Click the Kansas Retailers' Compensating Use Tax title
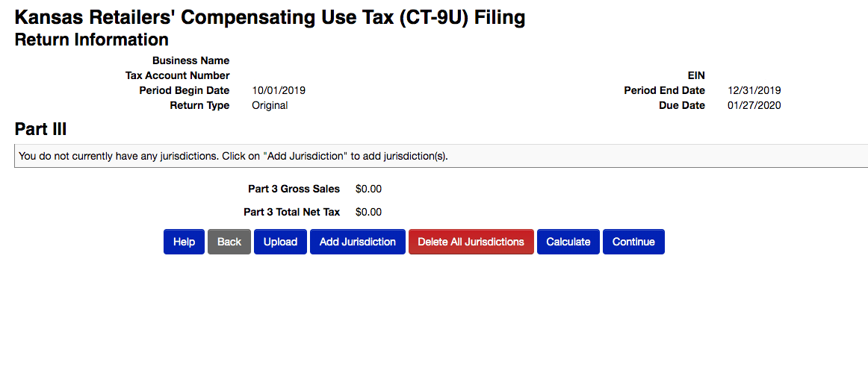The width and height of the screenshot is (868, 376). pos(270,18)
